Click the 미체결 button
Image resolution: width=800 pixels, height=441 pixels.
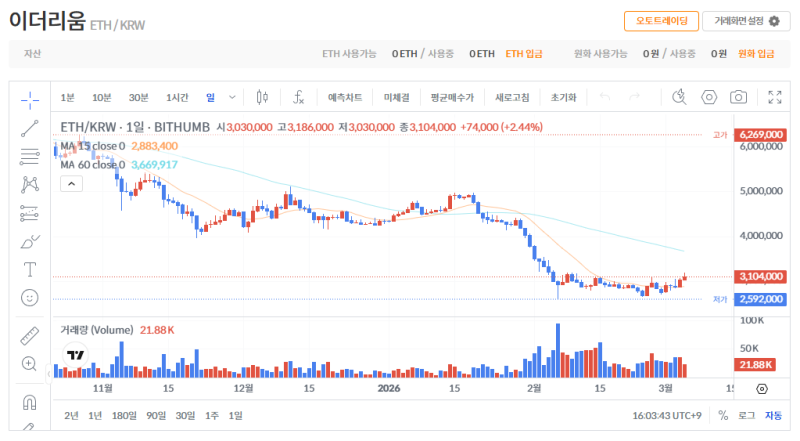coord(396,97)
